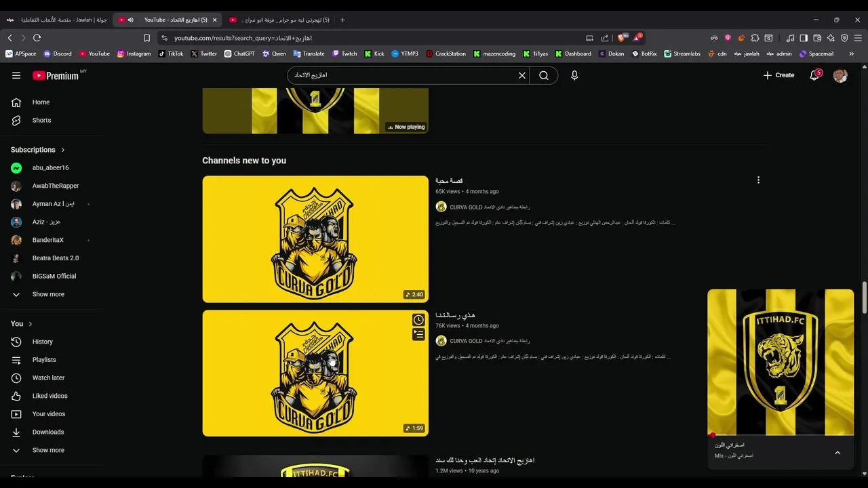868x488 pixels.
Task: Expand the Subscriptions section chevron
Action: point(63,150)
